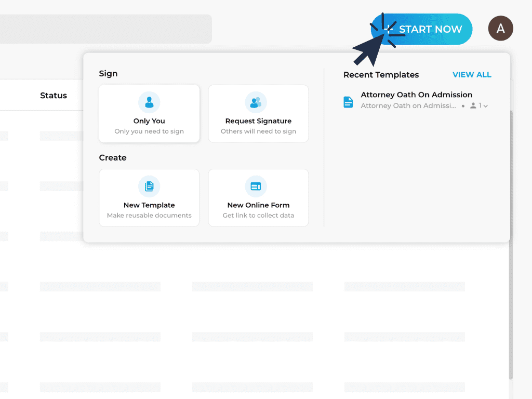Image resolution: width=532 pixels, height=399 pixels.
Task: Create a New Template card
Action: pos(149,198)
